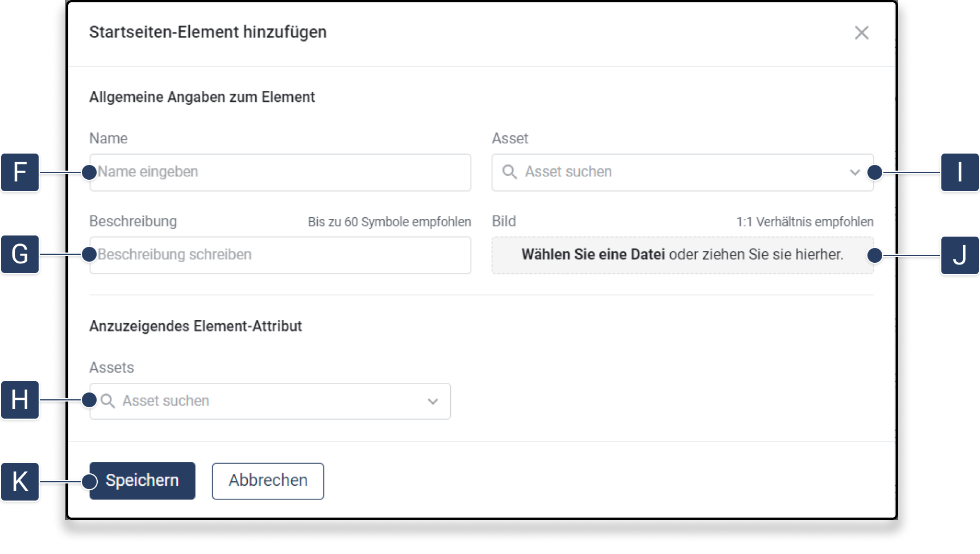Click the J callout badge

click(x=960, y=255)
